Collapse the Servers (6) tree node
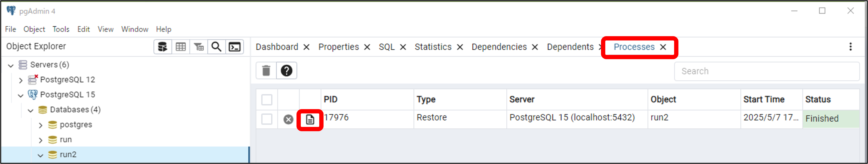 [x=11, y=65]
